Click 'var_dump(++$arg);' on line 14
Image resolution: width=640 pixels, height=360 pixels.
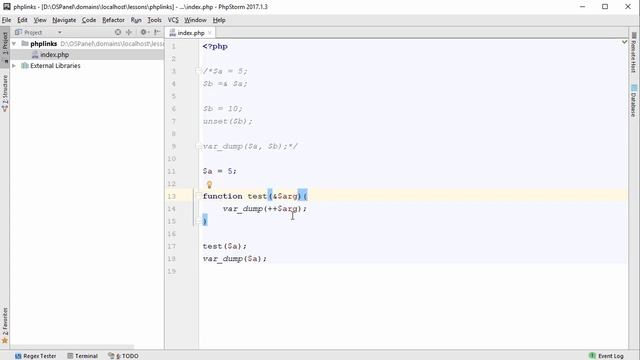264,209
